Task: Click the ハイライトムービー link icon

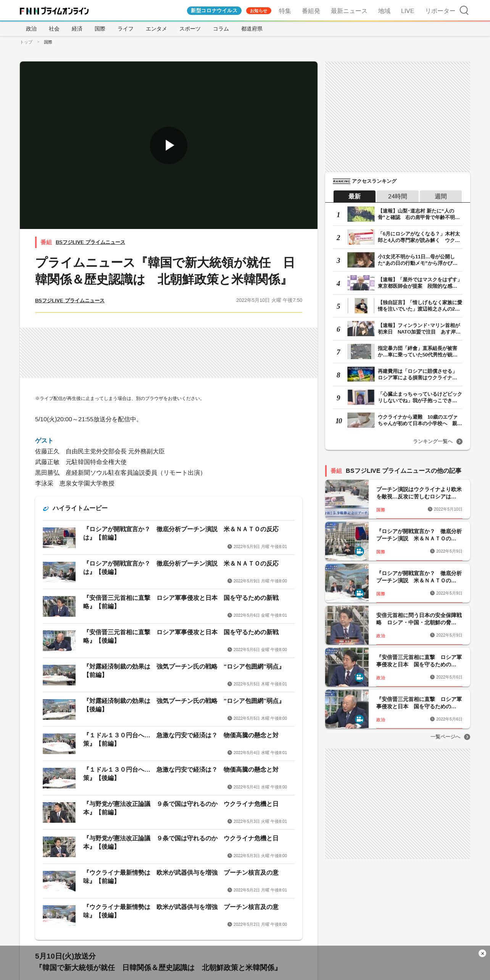Action: (x=46, y=508)
